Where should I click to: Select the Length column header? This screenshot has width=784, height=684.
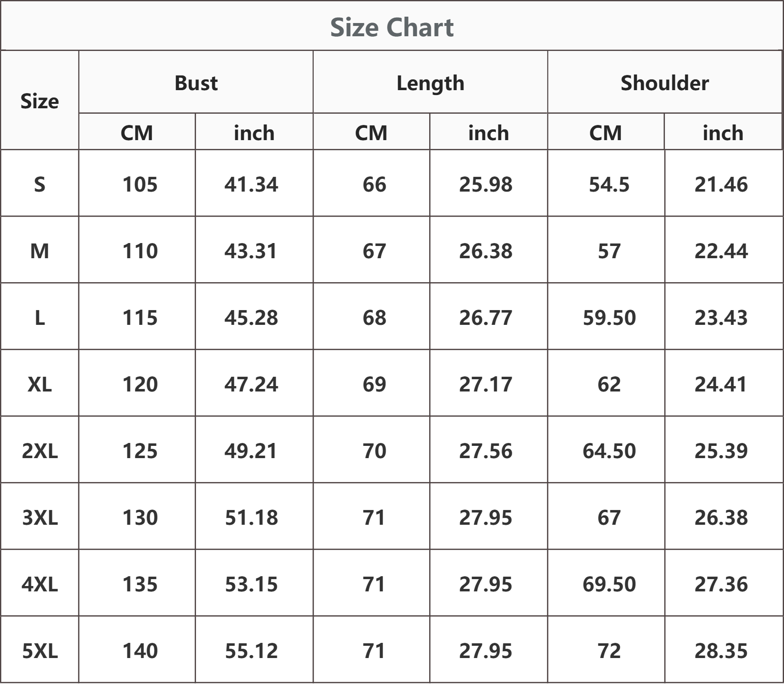tap(430, 83)
